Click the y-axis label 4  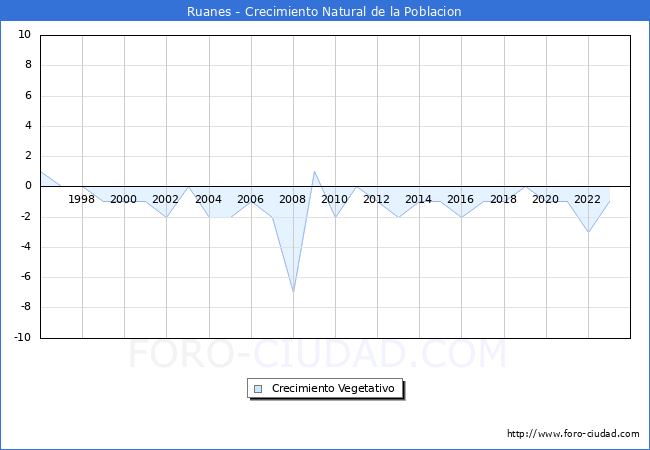(28, 126)
